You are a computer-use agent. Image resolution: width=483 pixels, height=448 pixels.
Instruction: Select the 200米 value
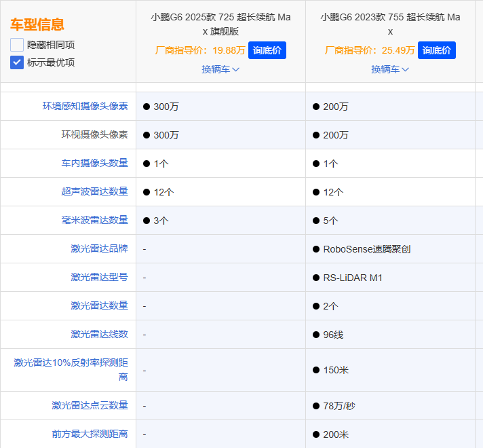336,434
